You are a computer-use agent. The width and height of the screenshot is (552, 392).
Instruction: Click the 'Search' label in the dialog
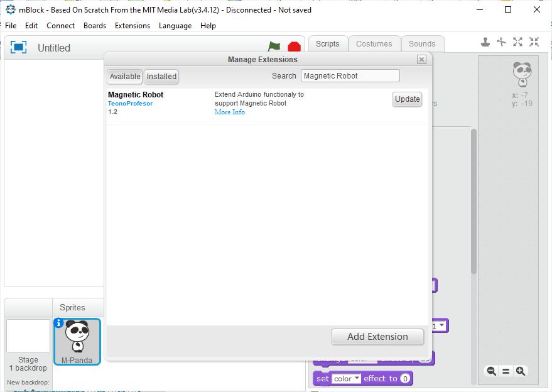(284, 76)
